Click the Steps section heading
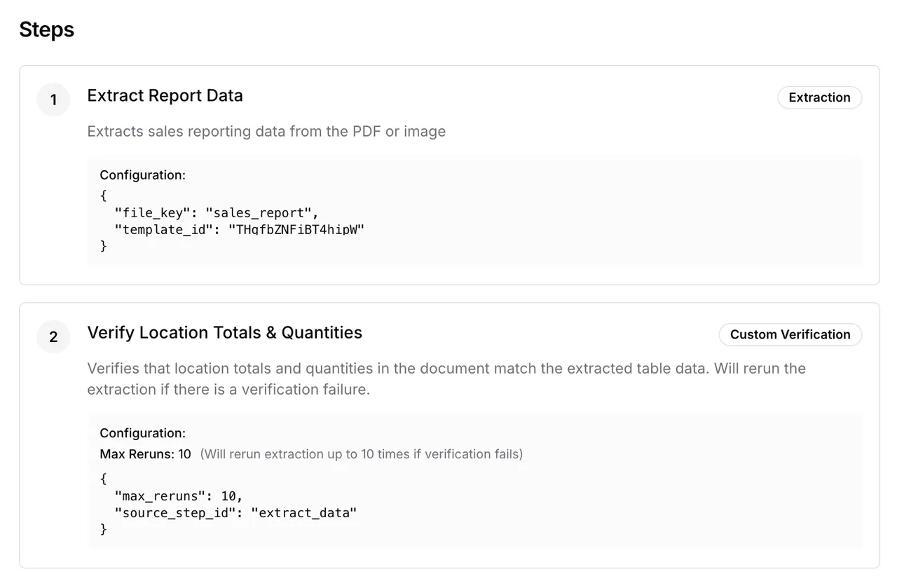This screenshot has width=897, height=588. [x=46, y=29]
